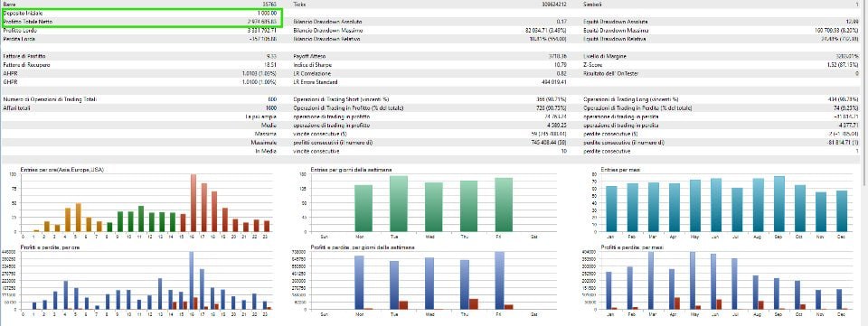Select the Sep bar in Entries per mese chart
This screenshot has height=326, width=868.
[778, 204]
